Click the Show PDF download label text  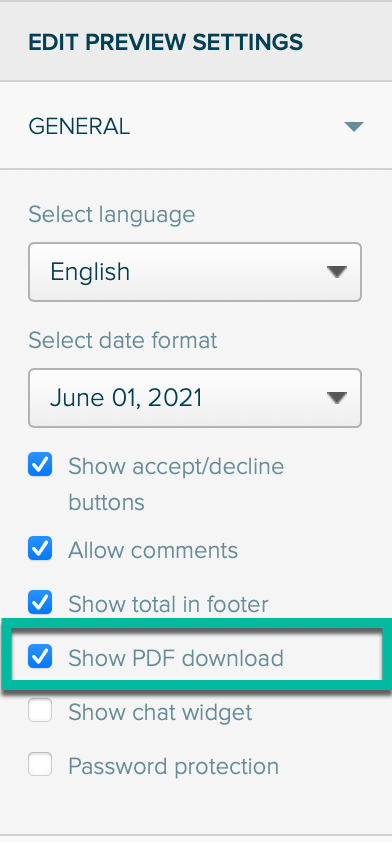[176, 658]
